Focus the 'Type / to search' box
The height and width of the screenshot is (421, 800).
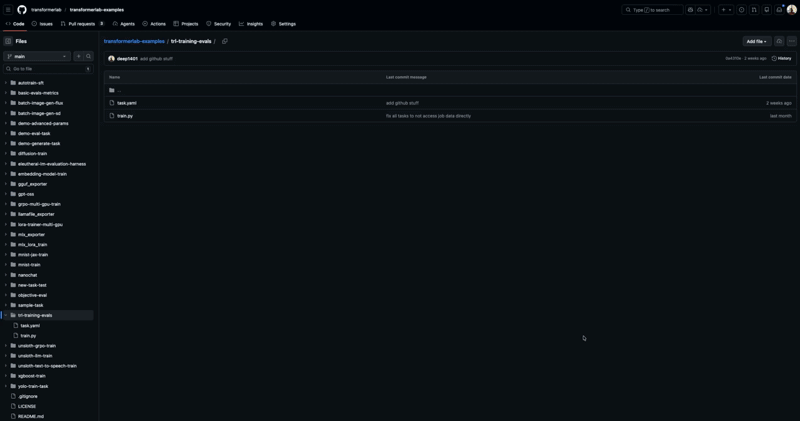coord(652,10)
